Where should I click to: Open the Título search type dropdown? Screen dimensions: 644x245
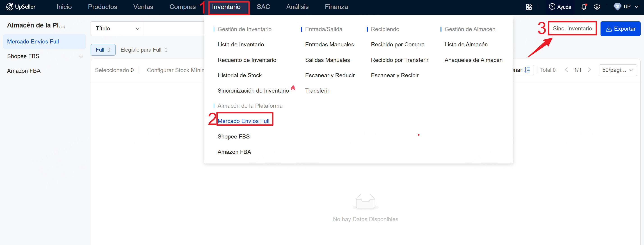(117, 28)
